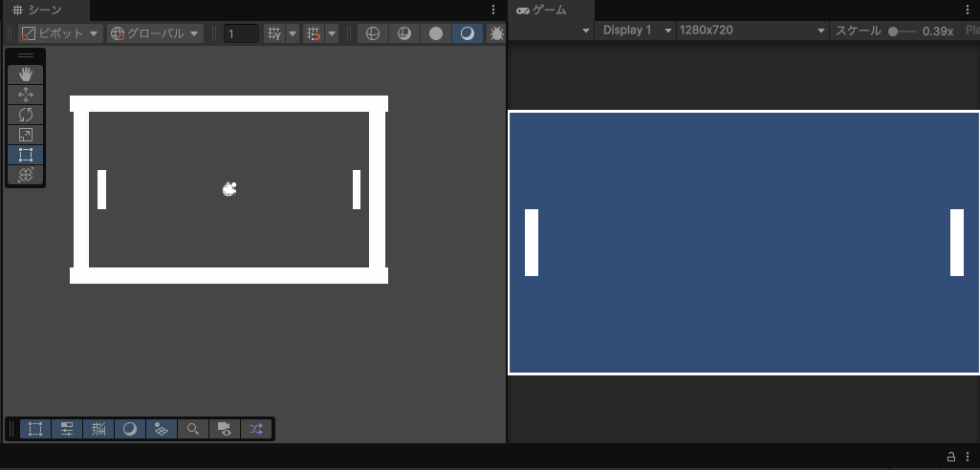This screenshot has width=980, height=470.
Task: Toggle grid snapping magnet icon
Action: click(x=315, y=33)
